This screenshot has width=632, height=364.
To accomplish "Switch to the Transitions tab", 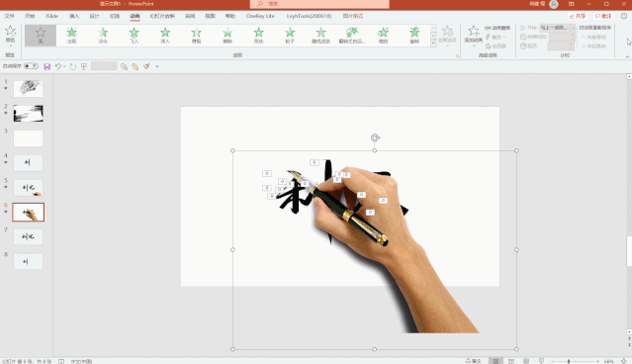I will pos(115,16).
